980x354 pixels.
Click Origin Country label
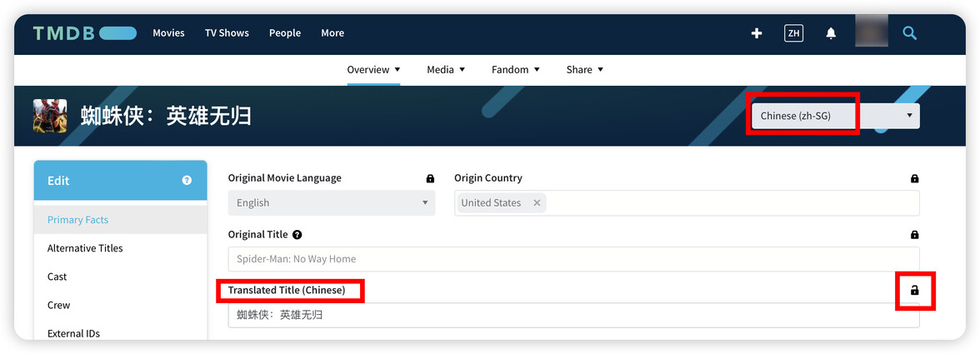tap(488, 178)
